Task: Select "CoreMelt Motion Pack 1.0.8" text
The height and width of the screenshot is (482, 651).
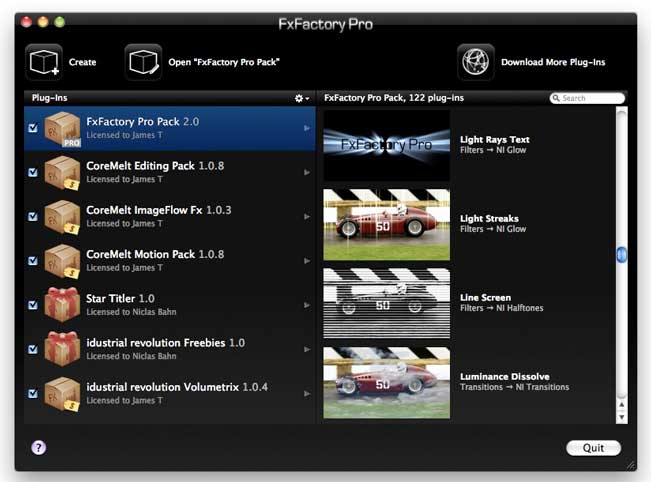Action: coord(155,254)
